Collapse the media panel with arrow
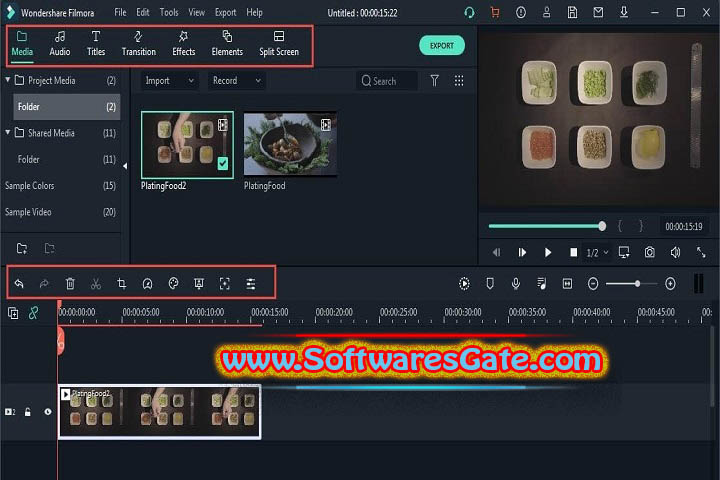The image size is (720, 480). point(125,166)
